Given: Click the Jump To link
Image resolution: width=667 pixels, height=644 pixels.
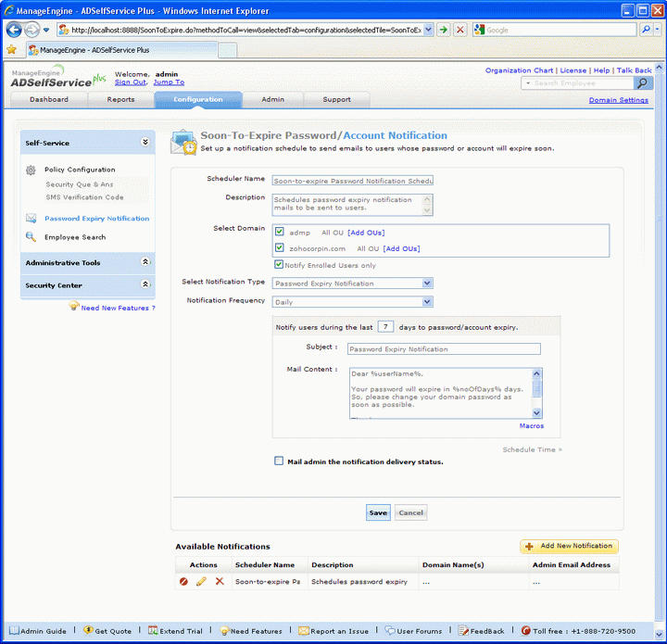Looking at the screenshot, I should click(x=169, y=82).
